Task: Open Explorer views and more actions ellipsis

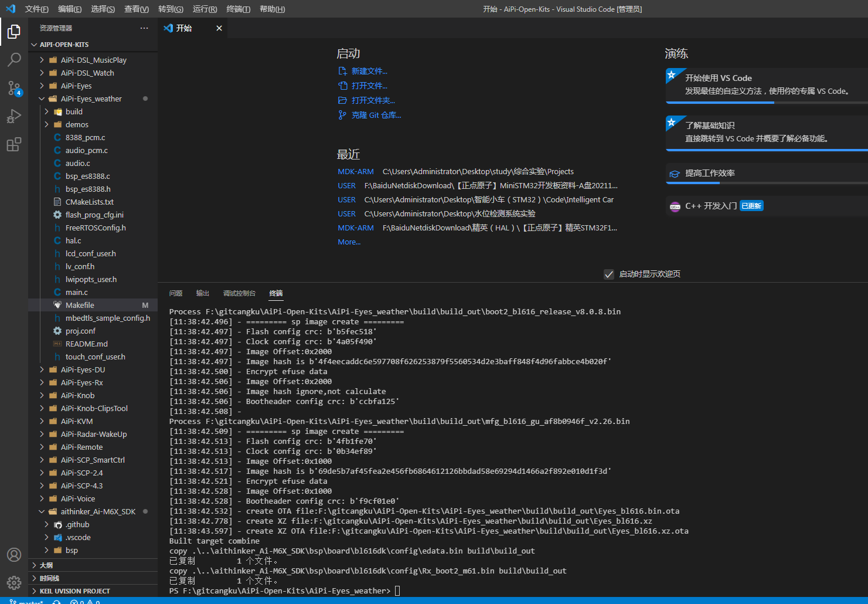Action: click(x=144, y=28)
